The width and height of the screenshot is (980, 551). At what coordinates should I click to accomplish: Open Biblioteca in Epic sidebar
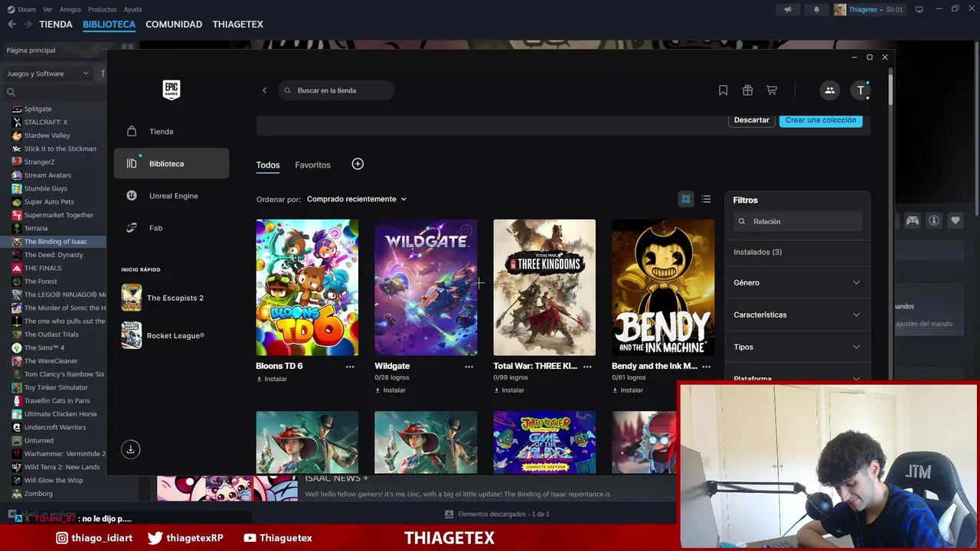tap(171, 164)
